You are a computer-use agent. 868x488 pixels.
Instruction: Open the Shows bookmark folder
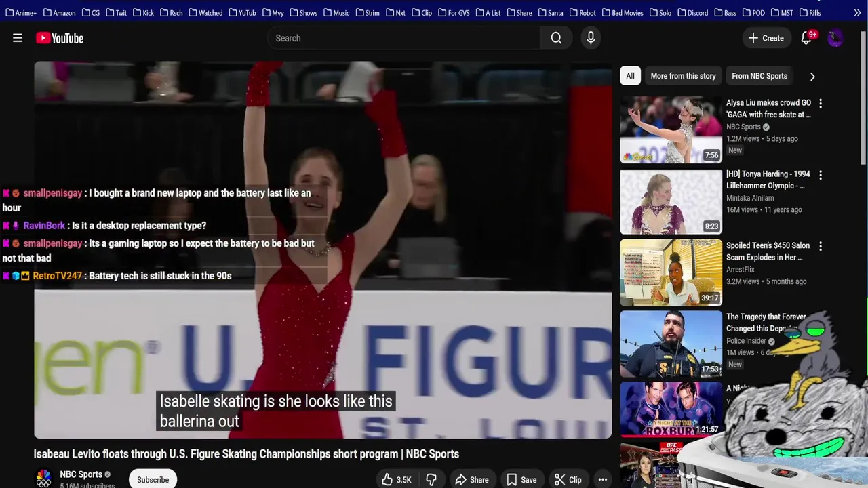click(x=303, y=12)
